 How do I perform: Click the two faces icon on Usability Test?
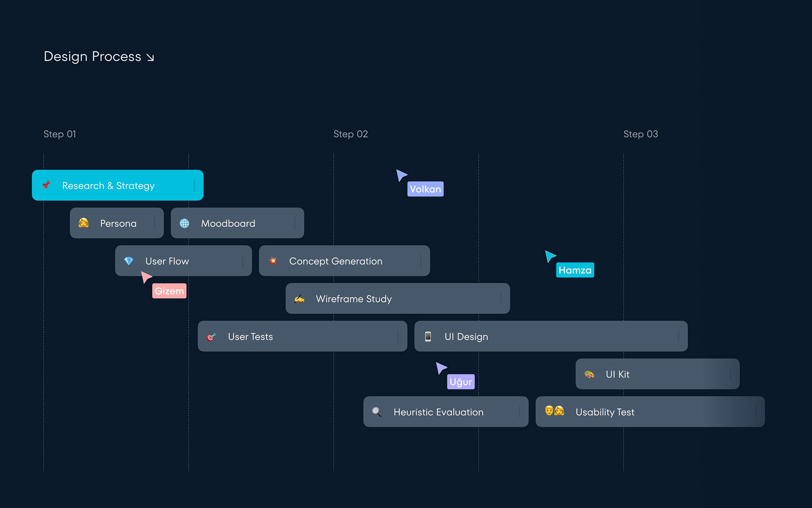[x=554, y=411]
